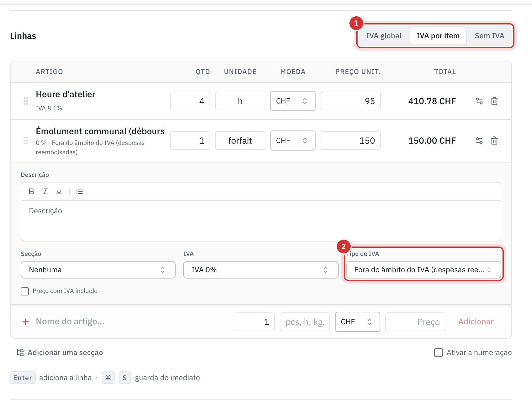532x409 pixels.
Task: Check Ativar a numeração
Action: point(439,353)
